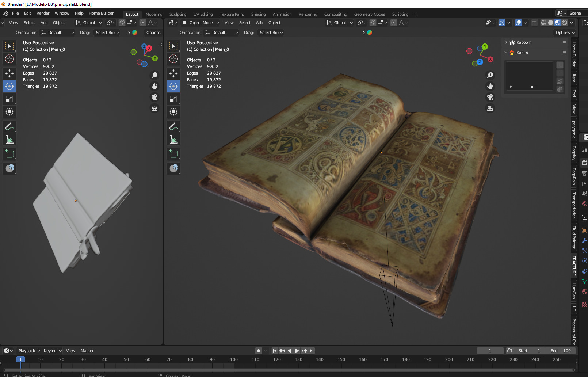Image resolution: width=588 pixels, height=377 pixels.
Task: Open the Keying dropdown in timeline
Action: click(x=52, y=351)
